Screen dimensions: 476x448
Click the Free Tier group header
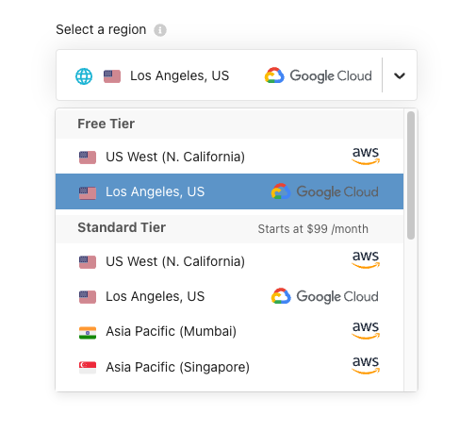click(229, 124)
